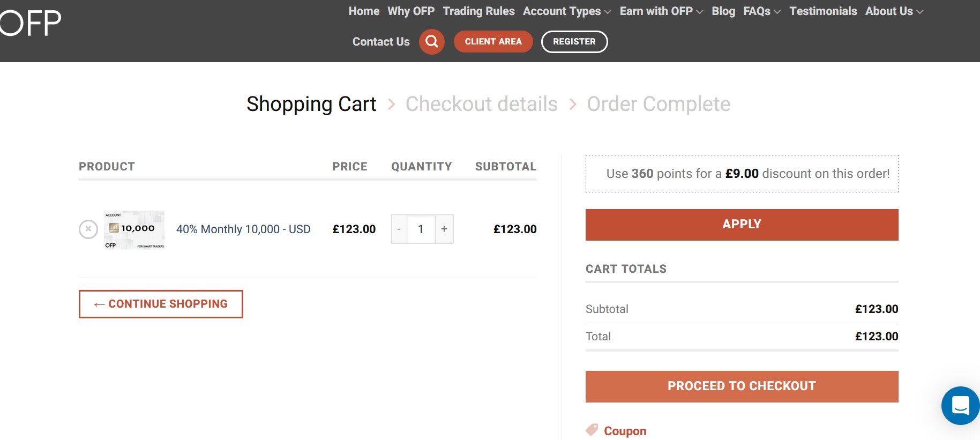
Task: Click the Coupon tag icon
Action: [x=592, y=430]
